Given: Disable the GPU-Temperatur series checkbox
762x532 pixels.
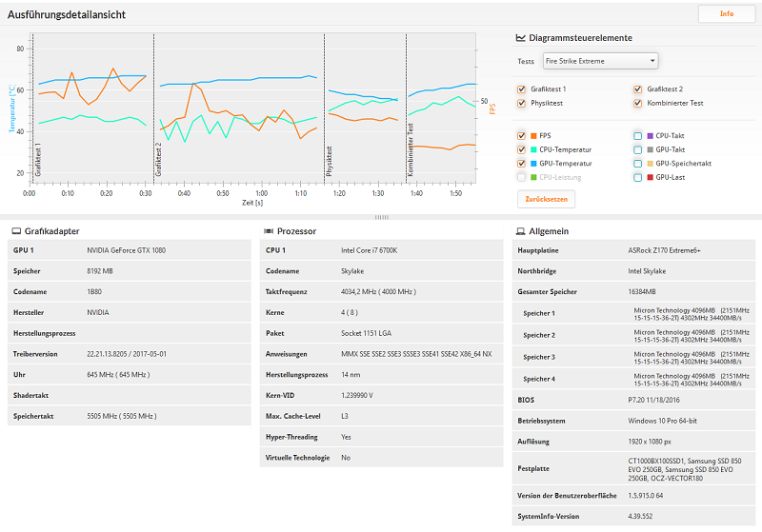Looking at the screenshot, I should 521,164.
